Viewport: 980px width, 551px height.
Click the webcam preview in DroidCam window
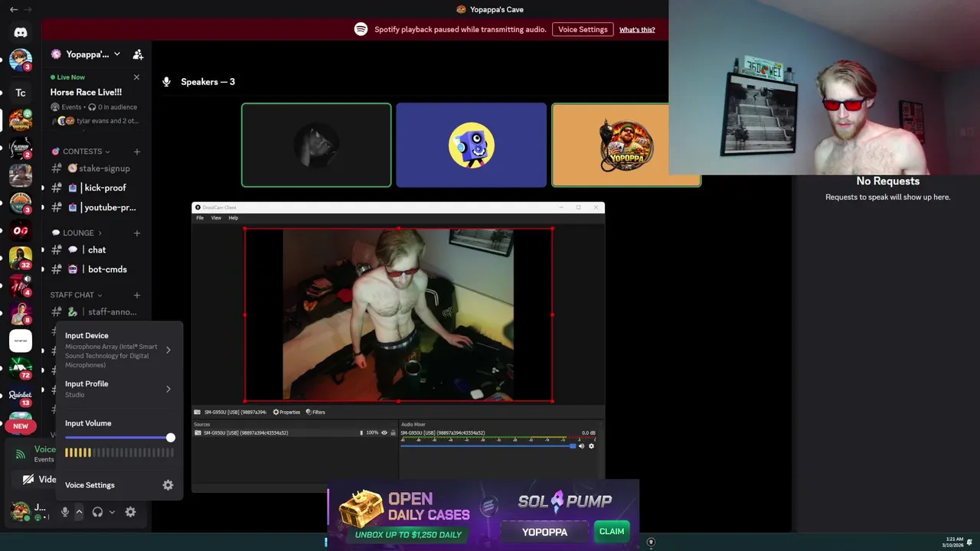click(x=398, y=315)
